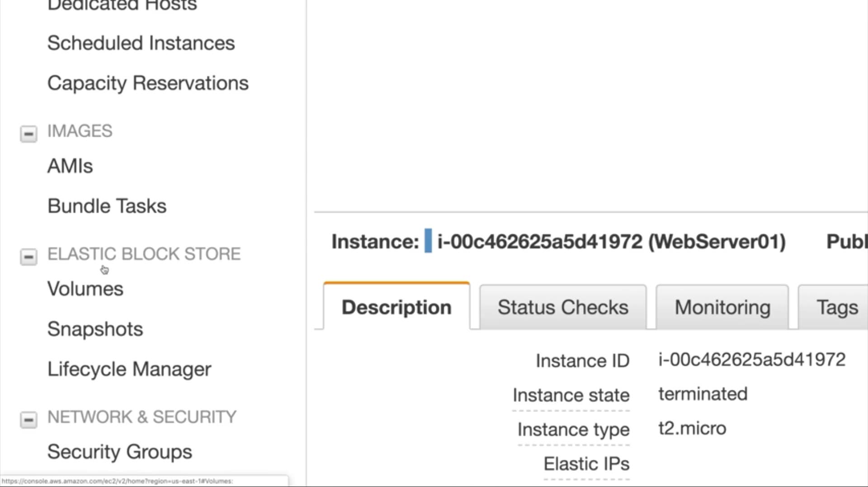Click the blue square beside the instance ID
Image resolution: width=868 pixels, height=487 pixels.
pos(428,241)
